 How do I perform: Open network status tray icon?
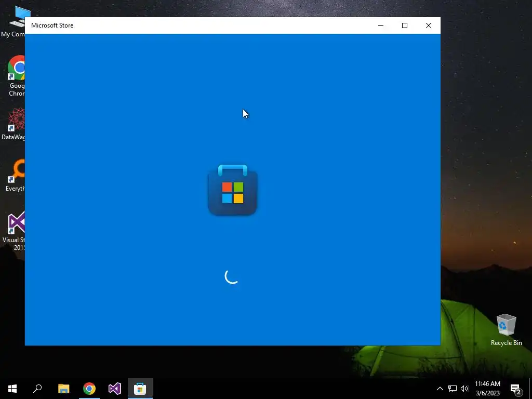tap(453, 389)
